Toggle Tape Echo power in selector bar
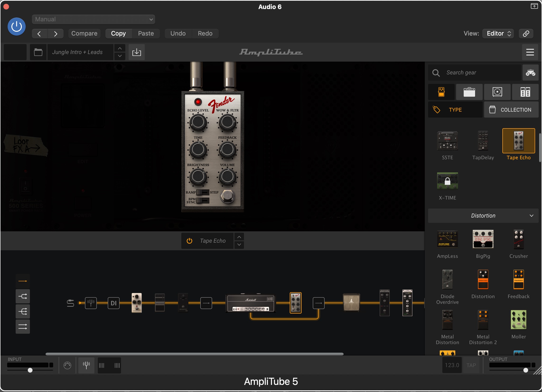 pos(189,241)
